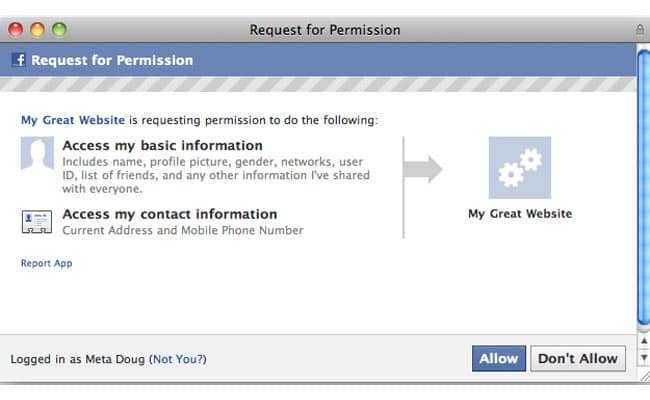Click the "Access my basic information" heading

point(162,146)
